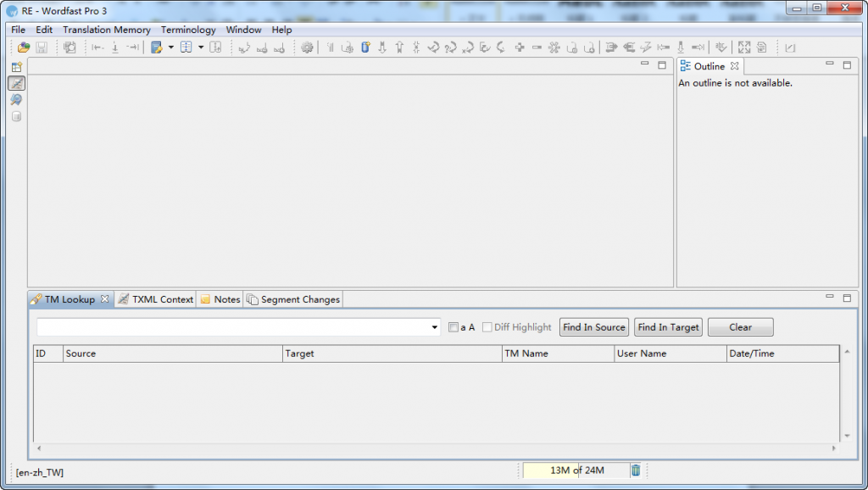Open the TM Lookup search dropdown
Screen dimensions: 868x490
[435, 327]
